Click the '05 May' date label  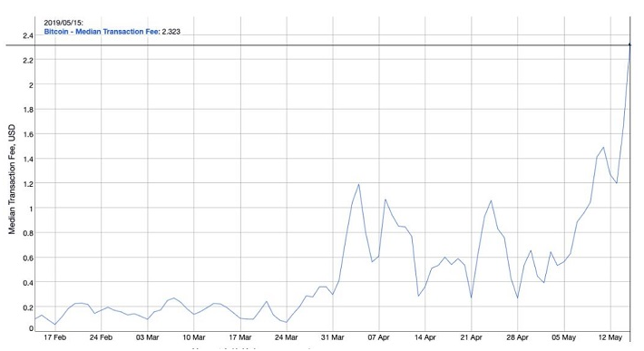[564, 337]
